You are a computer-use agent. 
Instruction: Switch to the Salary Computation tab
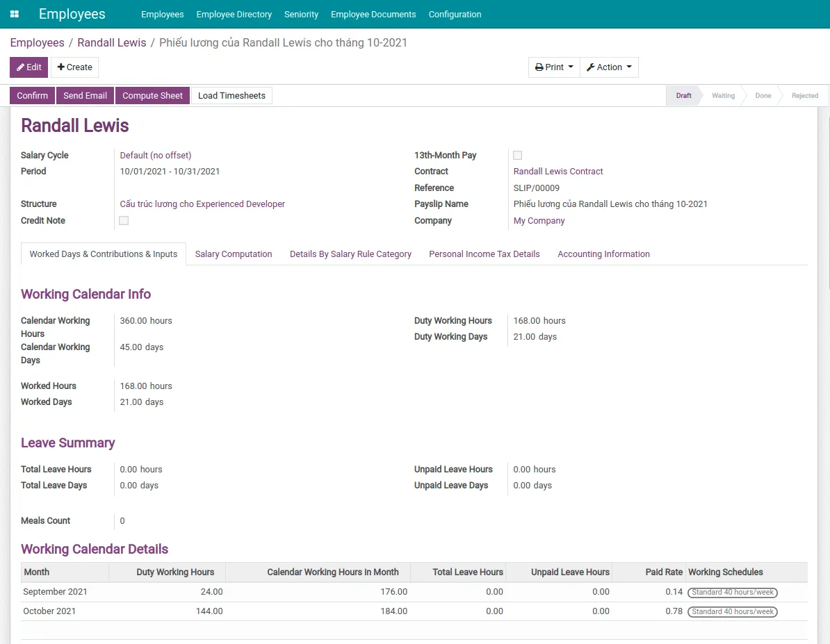pos(233,254)
